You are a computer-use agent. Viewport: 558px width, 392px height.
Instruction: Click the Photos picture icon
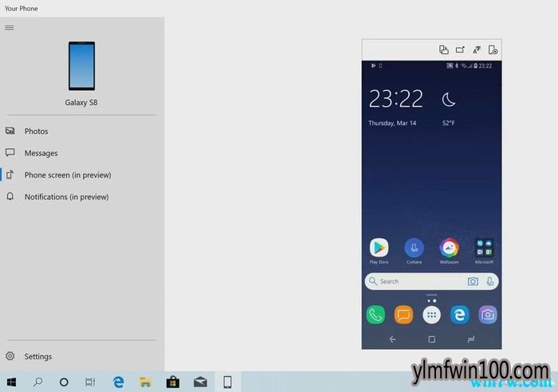[10, 131]
